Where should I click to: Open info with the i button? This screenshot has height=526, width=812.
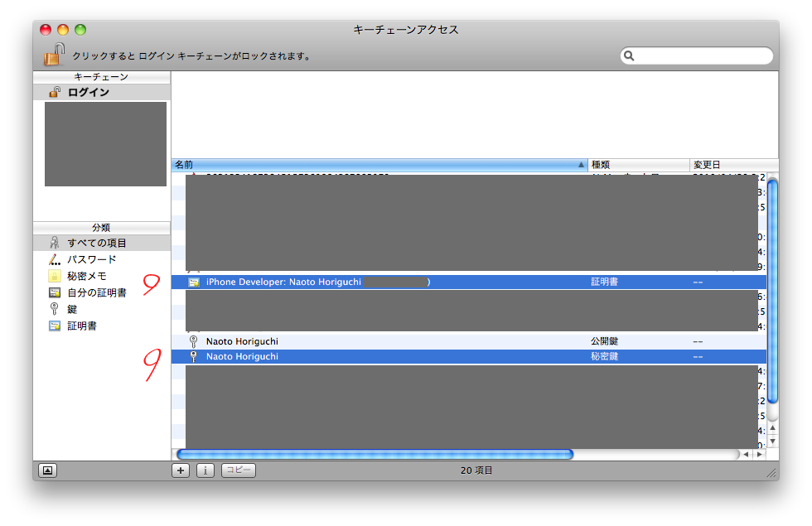pyautogui.click(x=205, y=471)
